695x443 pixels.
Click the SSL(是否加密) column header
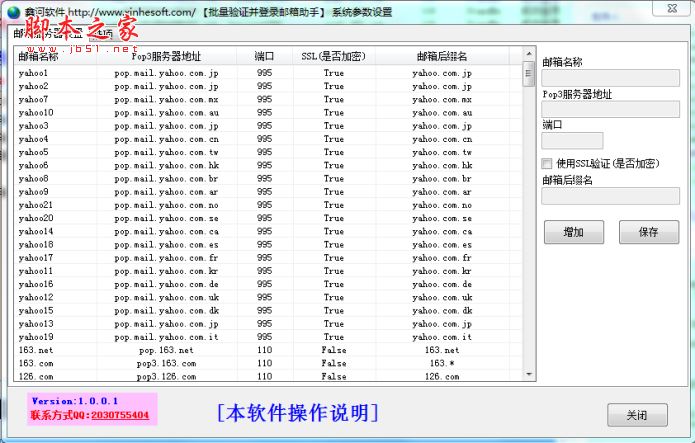pyautogui.click(x=333, y=57)
